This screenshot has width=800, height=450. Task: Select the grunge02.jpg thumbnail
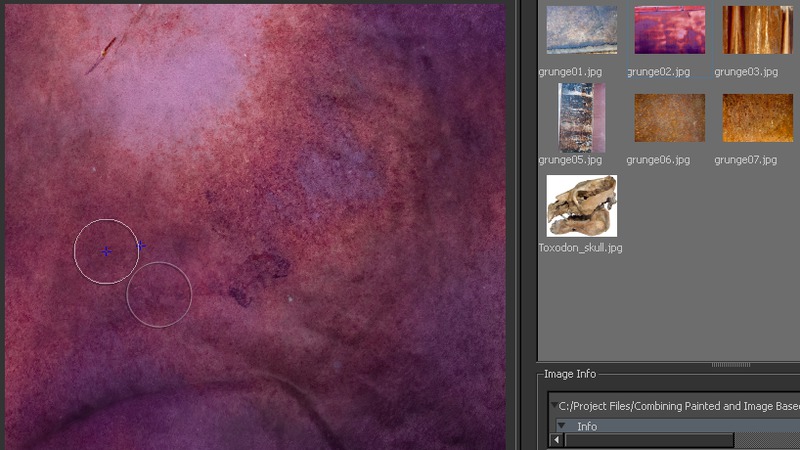[669, 30]
